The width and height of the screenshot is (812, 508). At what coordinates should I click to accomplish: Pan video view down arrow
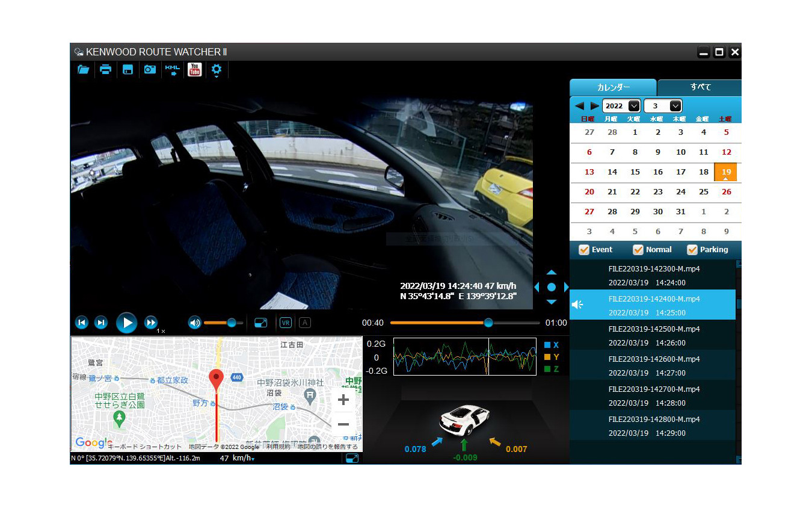552,302
